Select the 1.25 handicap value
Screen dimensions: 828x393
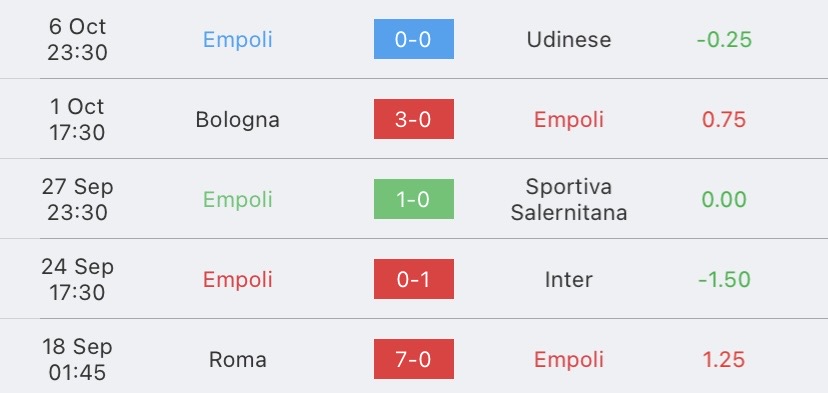pos(724,360)
